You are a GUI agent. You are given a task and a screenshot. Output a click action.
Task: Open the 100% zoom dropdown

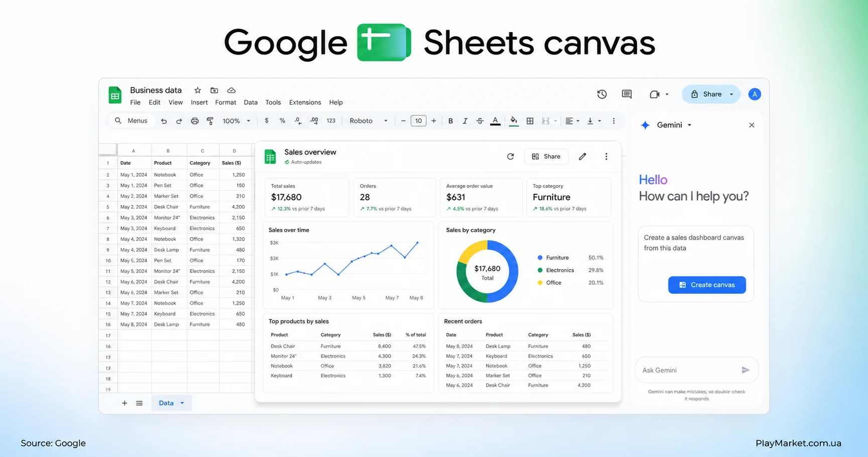click(236, 121)
